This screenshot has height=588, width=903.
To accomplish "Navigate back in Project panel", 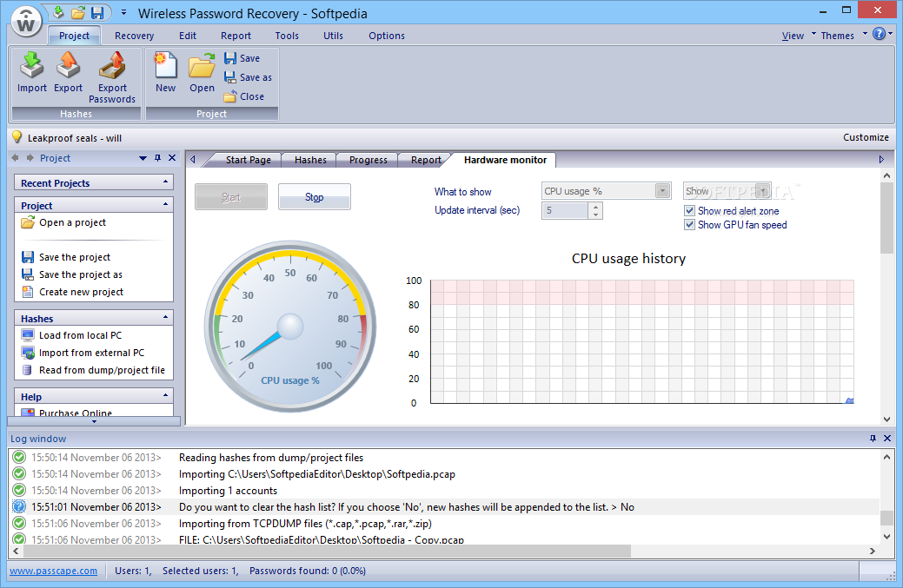I will (15, 158).
